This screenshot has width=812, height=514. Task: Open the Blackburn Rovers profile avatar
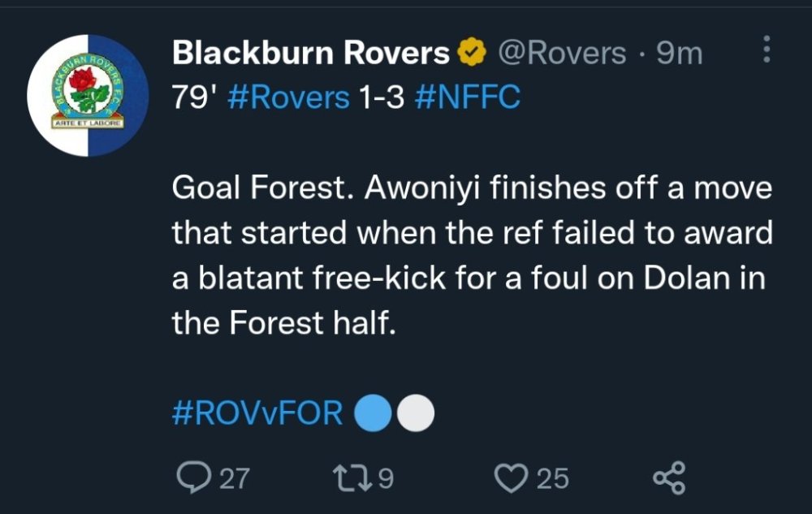click(88, 95)
